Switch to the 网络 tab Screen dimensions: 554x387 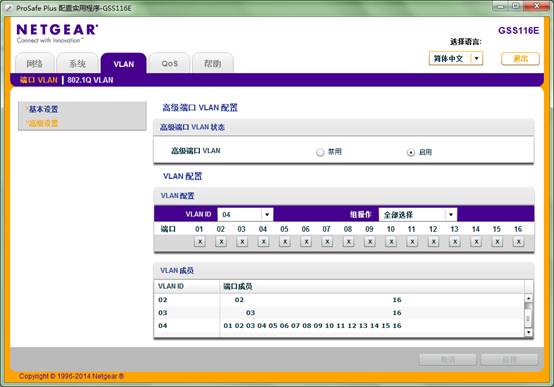(35, 63)
